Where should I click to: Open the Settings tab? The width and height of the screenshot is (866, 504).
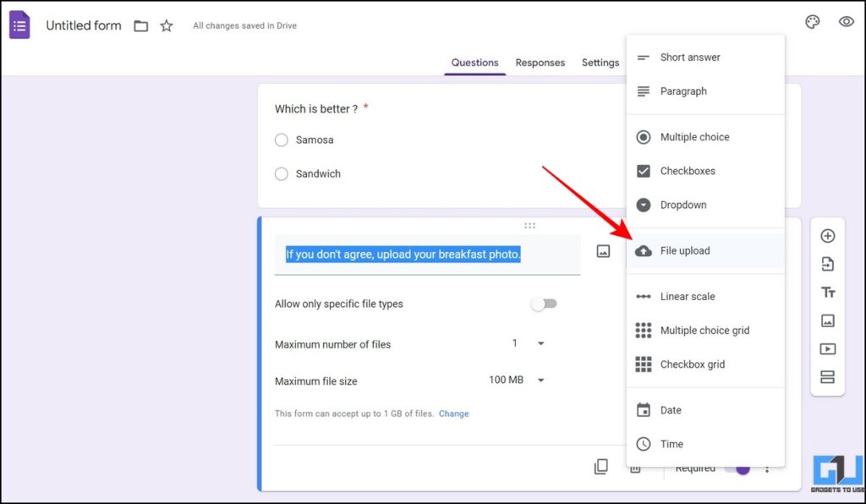[600, 63]
